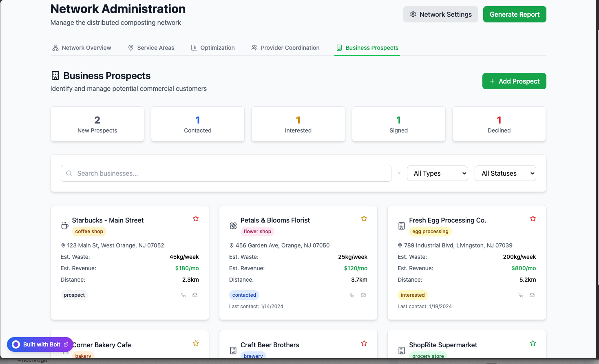
Task: Click phone icon on Petals & Blooms card
Action: pyautogui.click(x=352, y=295)
